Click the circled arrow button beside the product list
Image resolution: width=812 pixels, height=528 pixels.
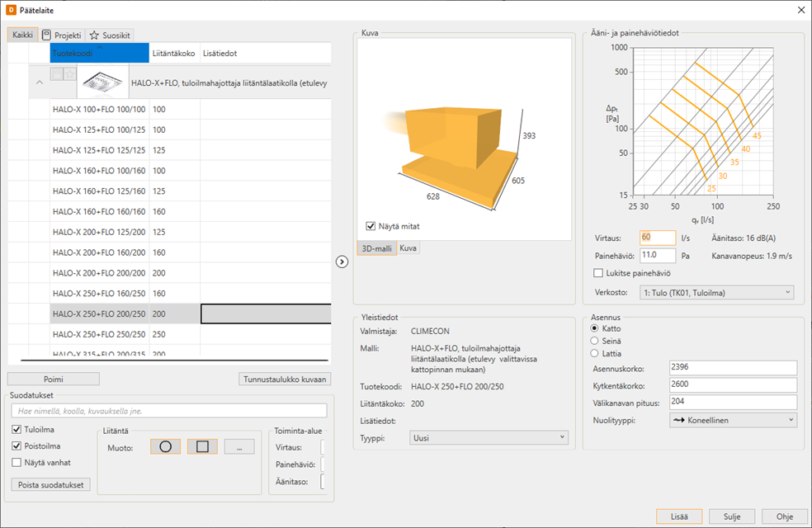[342, 262]
